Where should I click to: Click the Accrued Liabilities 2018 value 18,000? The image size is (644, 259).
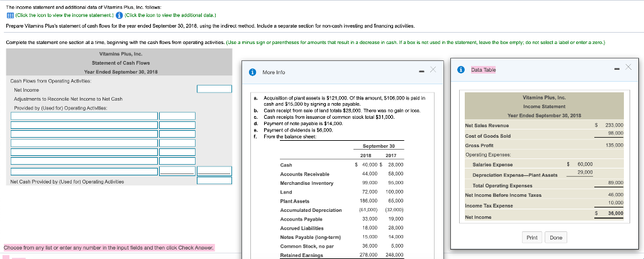pos(369,228)
